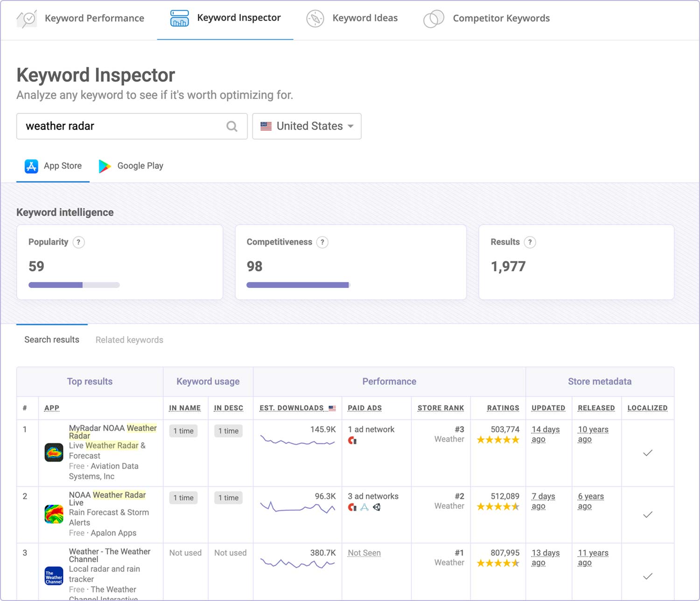Sort by EST. DOWNLOADS column header
This screenshot has height=601, width=700.
coord(292,408)
